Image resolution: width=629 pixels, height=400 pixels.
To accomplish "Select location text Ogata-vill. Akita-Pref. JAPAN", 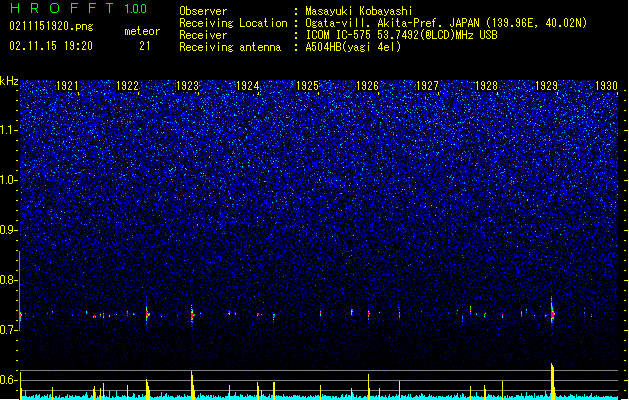I will click(x=395, y=23).
